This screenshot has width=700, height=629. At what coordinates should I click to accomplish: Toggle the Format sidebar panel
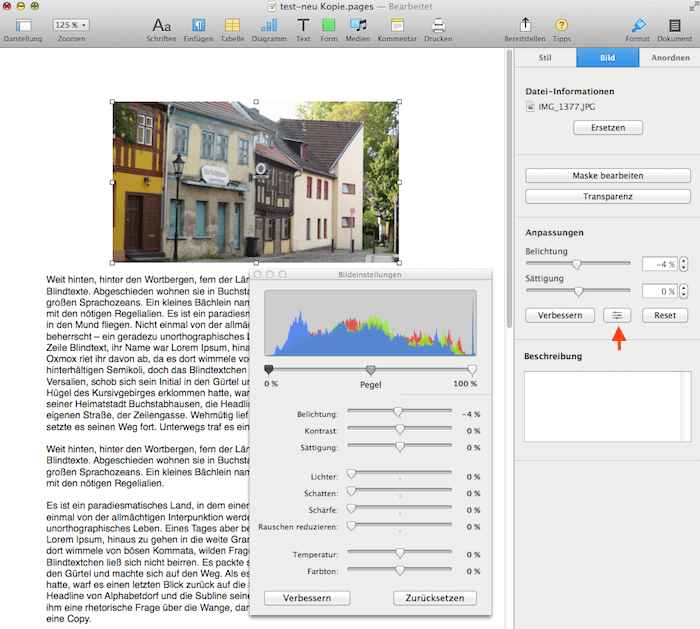pos(637,25)
